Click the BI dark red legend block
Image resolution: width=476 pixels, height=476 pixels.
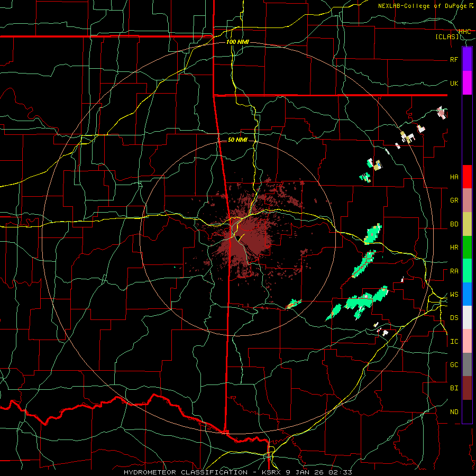[467, 388]
